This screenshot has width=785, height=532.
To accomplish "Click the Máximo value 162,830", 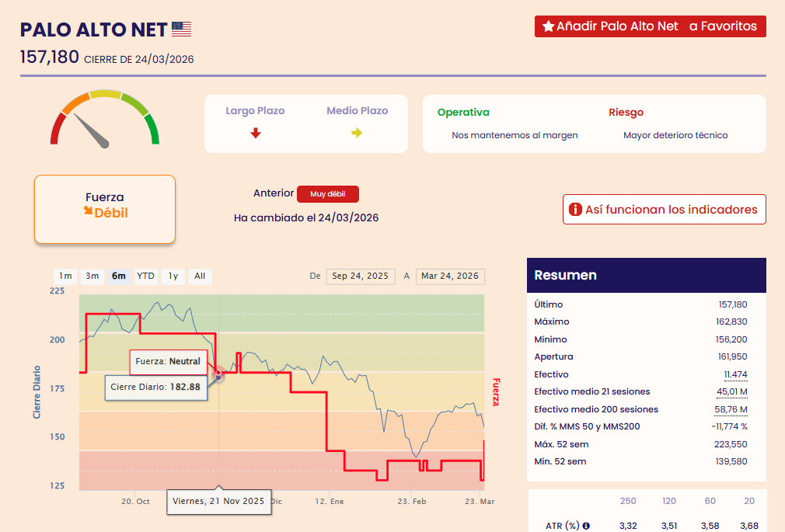I will click(x=731, y=322).
